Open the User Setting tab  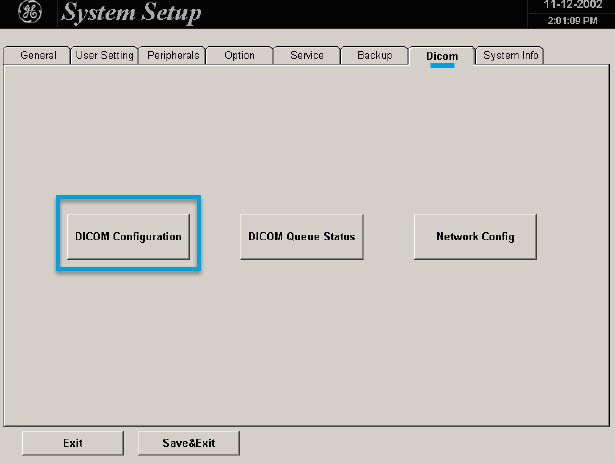click(x=104, y=55)
